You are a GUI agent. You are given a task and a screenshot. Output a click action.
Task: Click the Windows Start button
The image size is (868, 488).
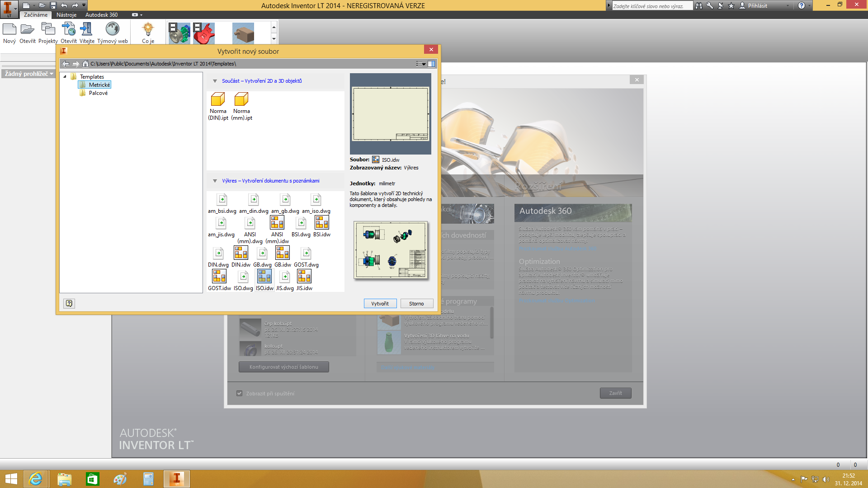tap(11, 479)
